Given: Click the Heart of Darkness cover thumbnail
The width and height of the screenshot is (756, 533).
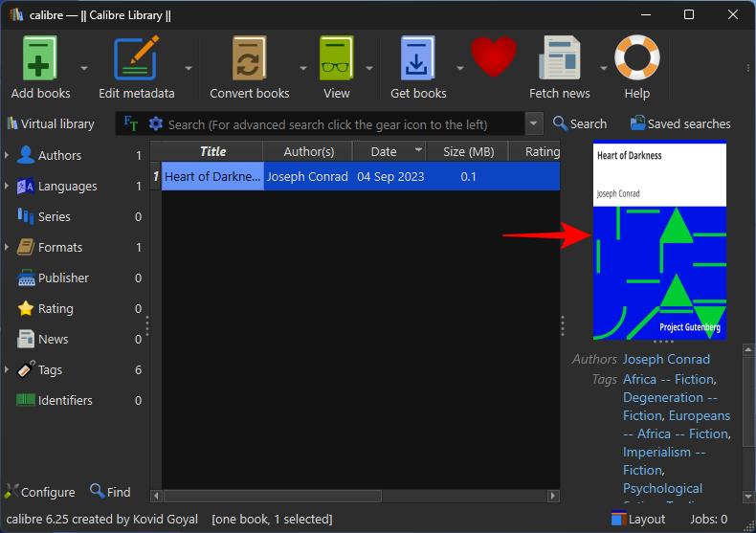Looking at the screenshot, I should pyautogui.click(x=659, y=240).
